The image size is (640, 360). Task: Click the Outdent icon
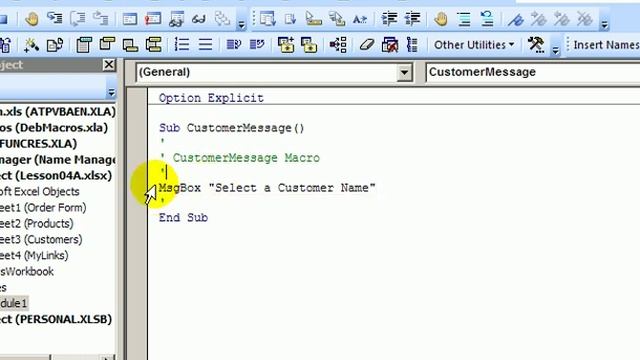(412, 19)
